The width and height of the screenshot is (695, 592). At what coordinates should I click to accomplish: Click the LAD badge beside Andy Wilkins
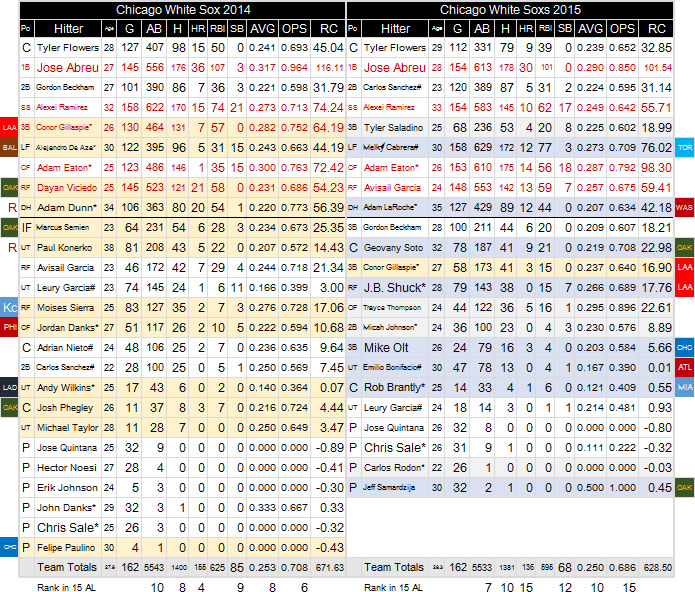pyautogui.click(x=9, y=388)
